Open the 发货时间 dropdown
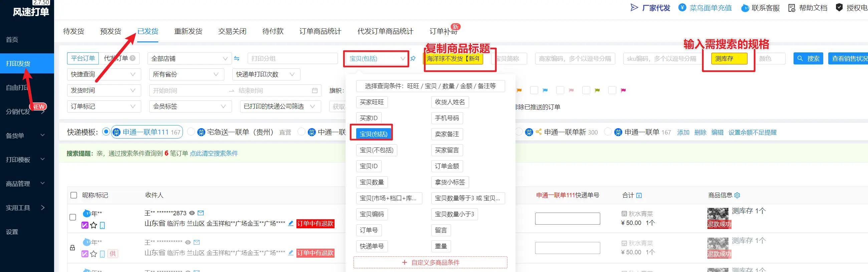This screenshot has width=868, height=272. (x=104, y=90)
